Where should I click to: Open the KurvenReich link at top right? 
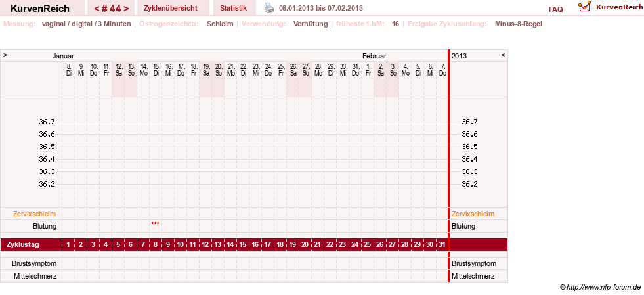[x=619, y=7]
